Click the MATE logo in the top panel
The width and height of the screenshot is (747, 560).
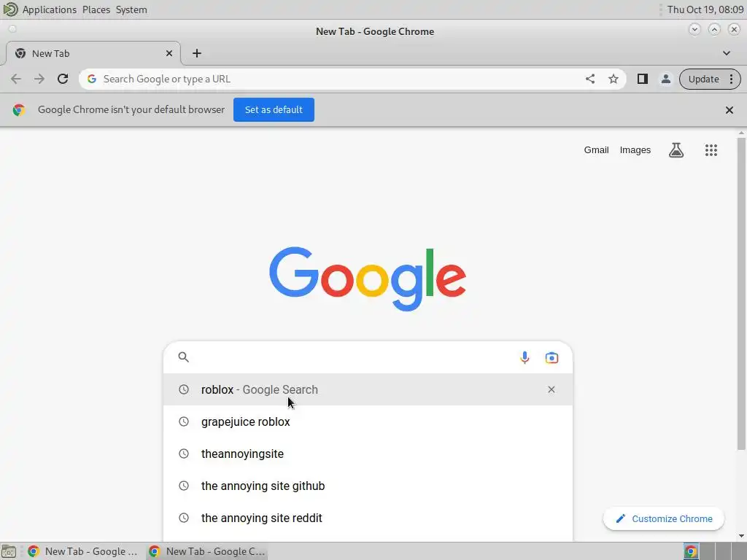coord(10,9)
